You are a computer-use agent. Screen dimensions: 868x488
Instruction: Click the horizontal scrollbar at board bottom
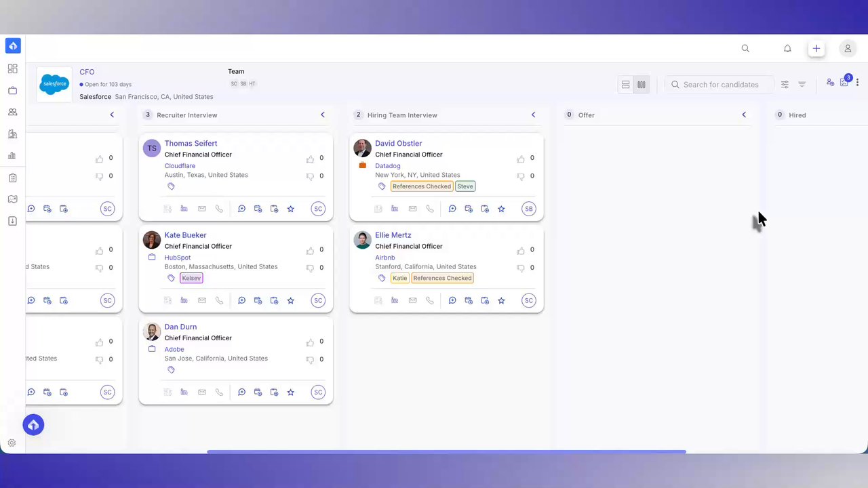click(446, 451)
